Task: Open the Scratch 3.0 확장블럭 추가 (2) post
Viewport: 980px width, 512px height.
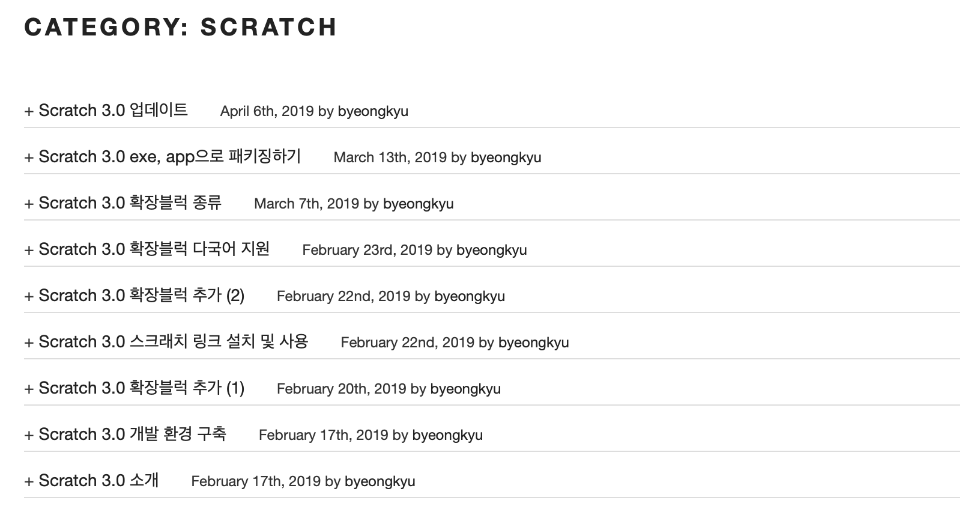Action: click(142, 296)
